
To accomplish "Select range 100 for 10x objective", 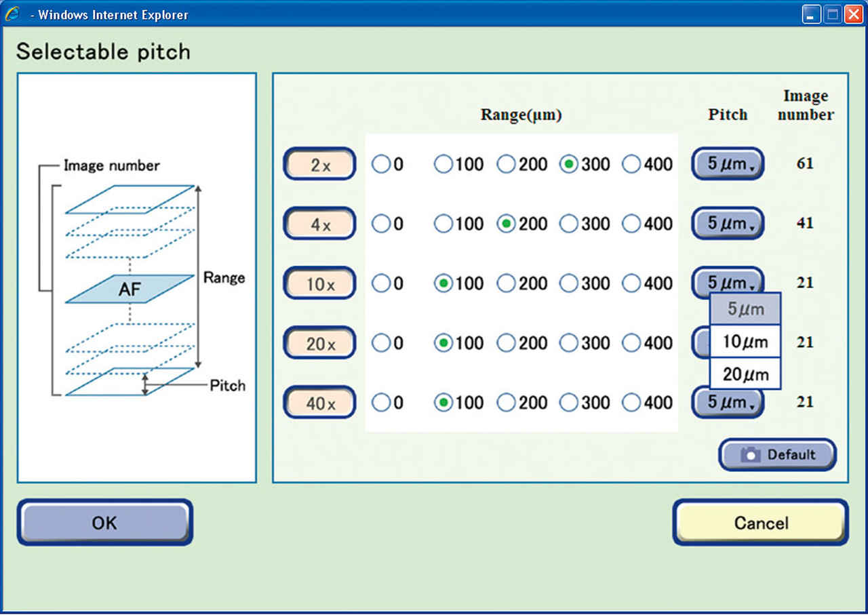I will [443, 283].
